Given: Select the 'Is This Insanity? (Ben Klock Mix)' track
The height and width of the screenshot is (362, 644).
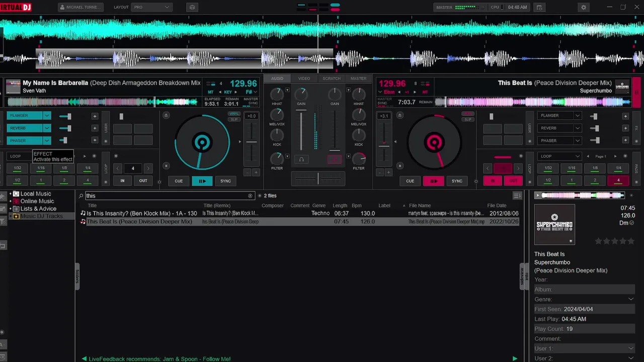Looking at the screenshot, I should pyautogui.click(x=299, y=213).
